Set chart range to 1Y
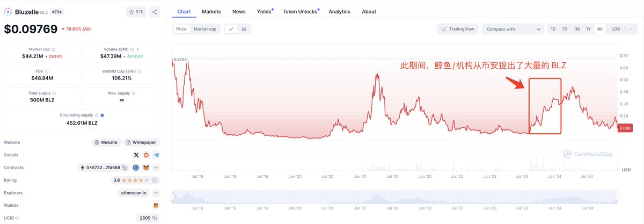 [x=588, y=29]
